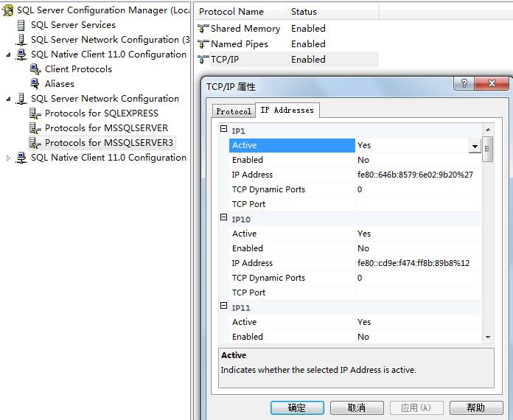This screenshot has height=420, width=513.
Task: Select the IP Addresses tab
Action: [287, 111]
